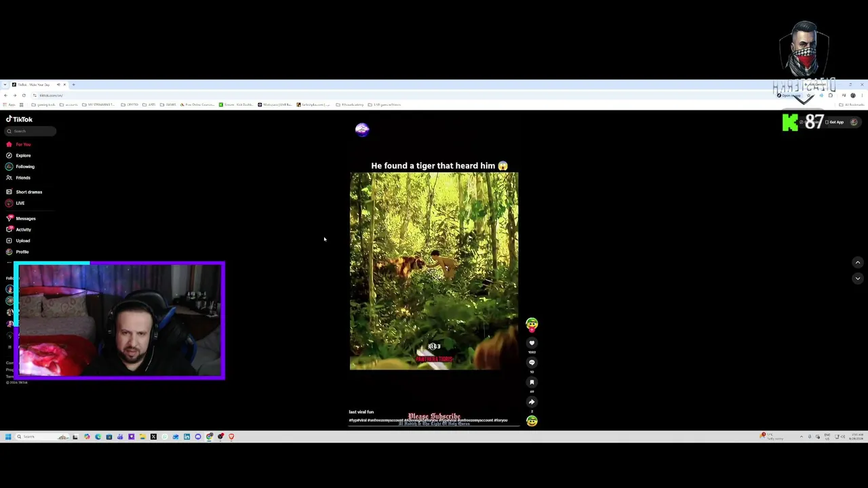The width and height of the screenshot is (868, 488).
Task: Open the For You feed
Action: tap(19, 144)
